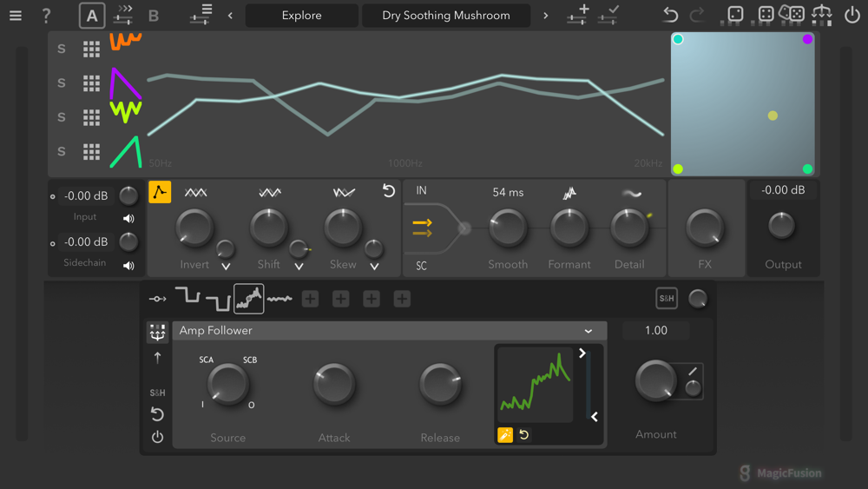Reset the Invert/Shift/Skew section

click(389, 191)
